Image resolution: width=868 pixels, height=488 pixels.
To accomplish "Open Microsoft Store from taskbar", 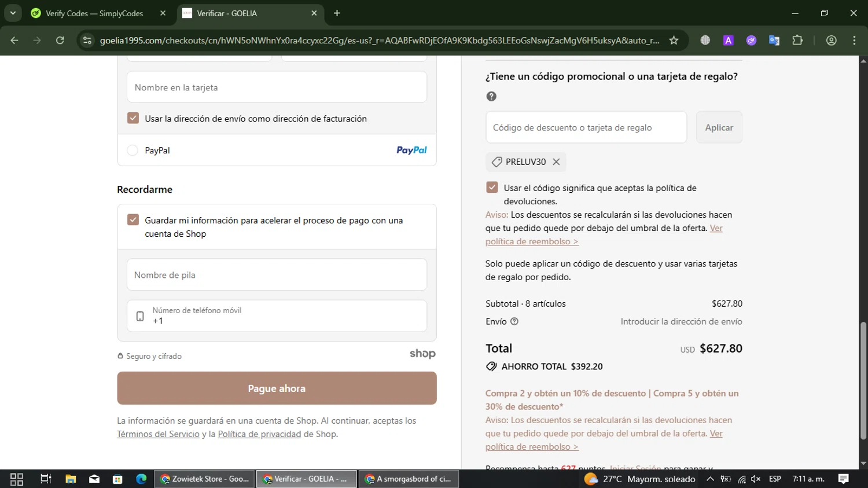I will click(x=117, y=479).
